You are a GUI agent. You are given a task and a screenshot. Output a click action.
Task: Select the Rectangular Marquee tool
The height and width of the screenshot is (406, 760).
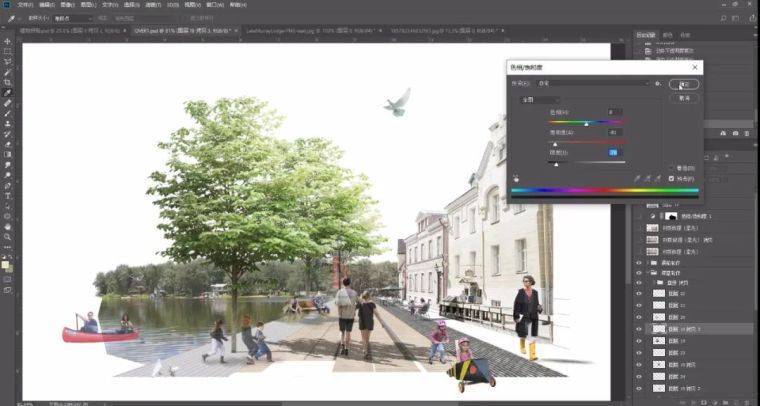pyautogui.click(x=7, y=51)
